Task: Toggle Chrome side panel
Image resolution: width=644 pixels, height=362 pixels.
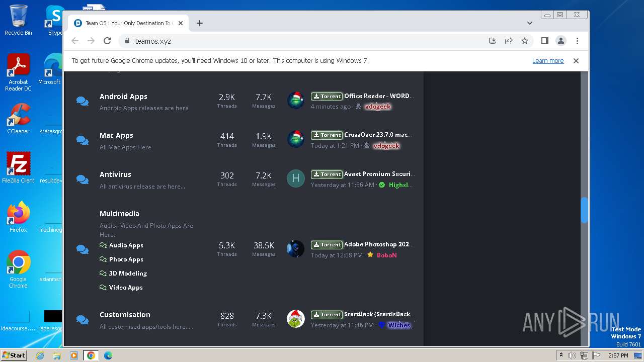Action: pos(544,41)
